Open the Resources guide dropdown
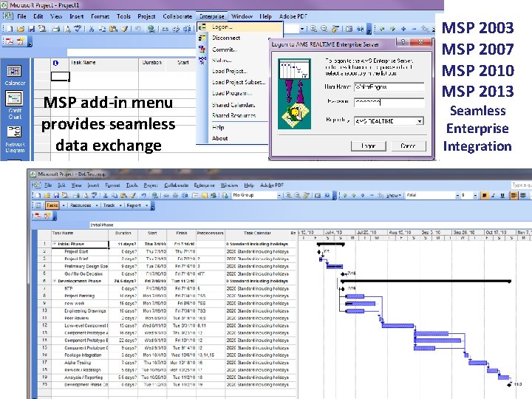This screenshot has height=399, width=532. [97, 205]
